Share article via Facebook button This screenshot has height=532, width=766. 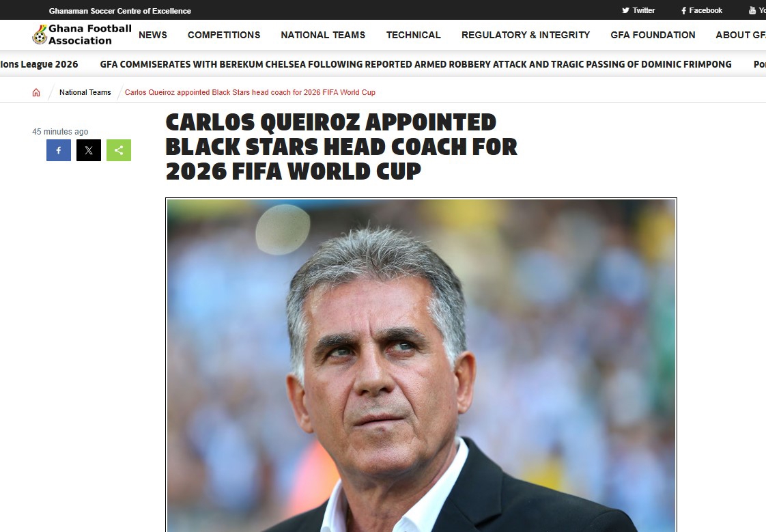(59, 150)
